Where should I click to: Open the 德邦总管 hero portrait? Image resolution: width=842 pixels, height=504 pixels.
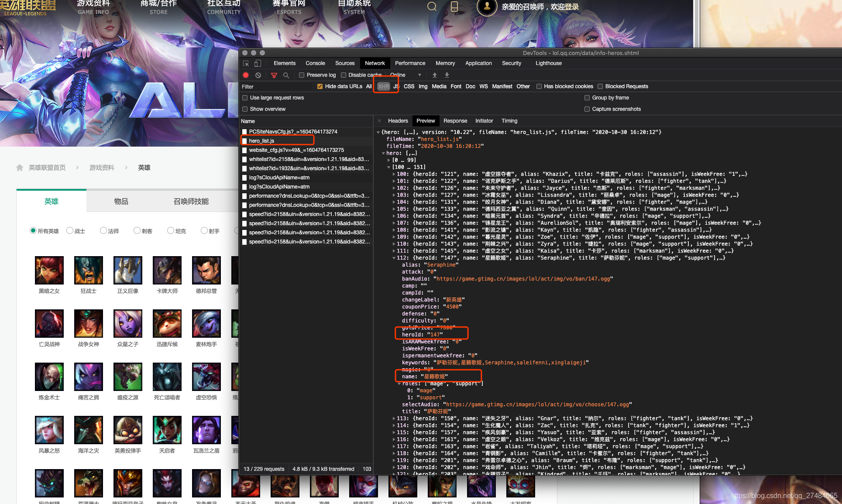point(206,271)
